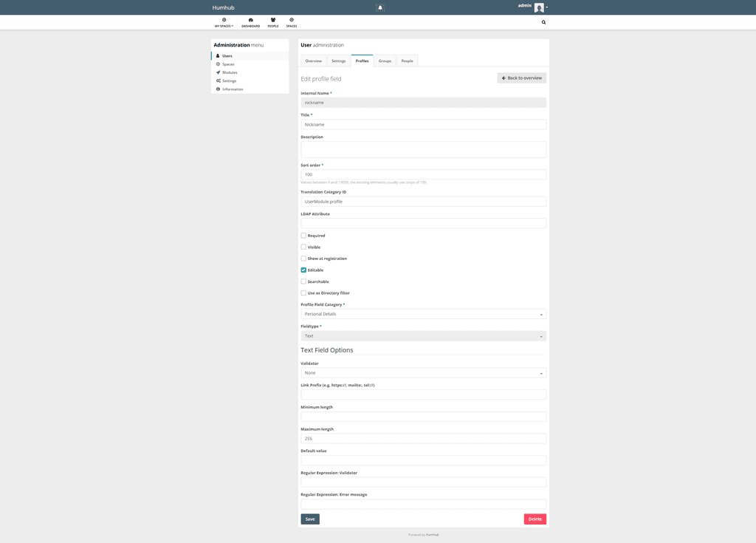Click the Back to overview button

click(x=521, y=77)
